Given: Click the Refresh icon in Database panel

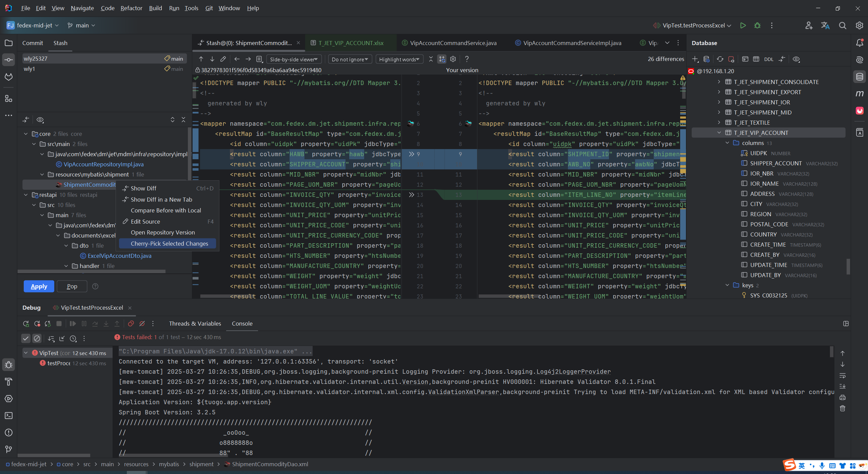Looking at the screenshot, I should click(720, 59).
